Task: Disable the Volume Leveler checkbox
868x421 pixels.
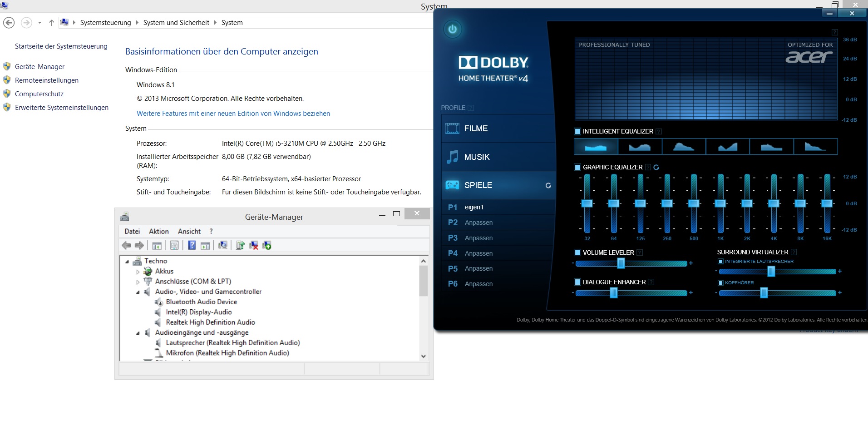Action: coord(577,253)
